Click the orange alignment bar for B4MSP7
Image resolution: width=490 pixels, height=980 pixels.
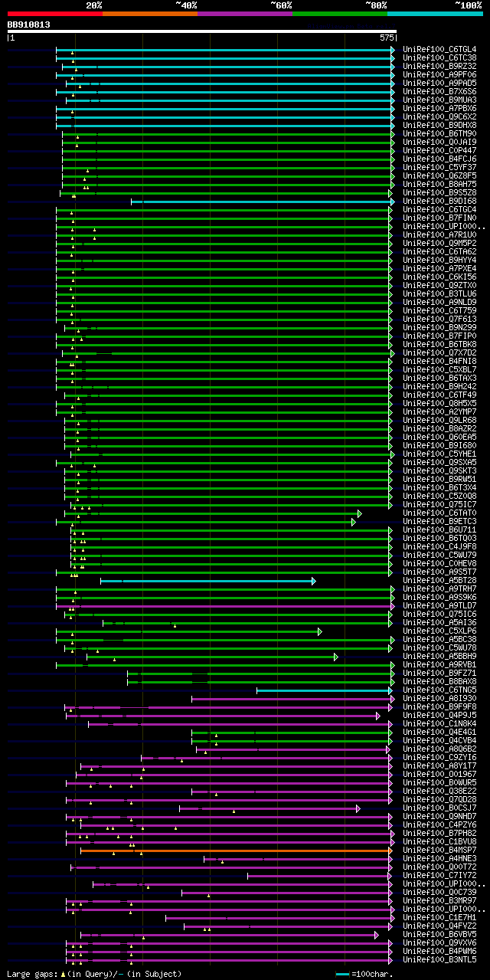pos(236,851)
